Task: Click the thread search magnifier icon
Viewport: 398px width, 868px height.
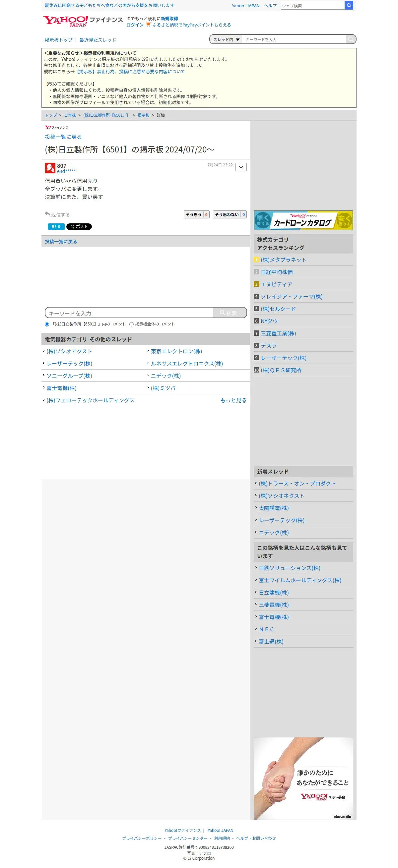Action: tap(351, 39)
